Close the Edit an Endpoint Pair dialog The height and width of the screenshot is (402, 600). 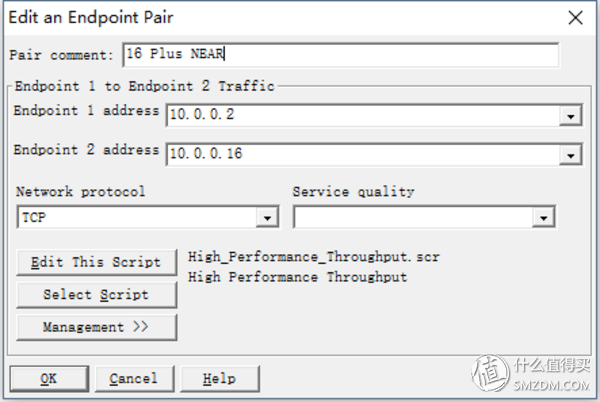575,18
